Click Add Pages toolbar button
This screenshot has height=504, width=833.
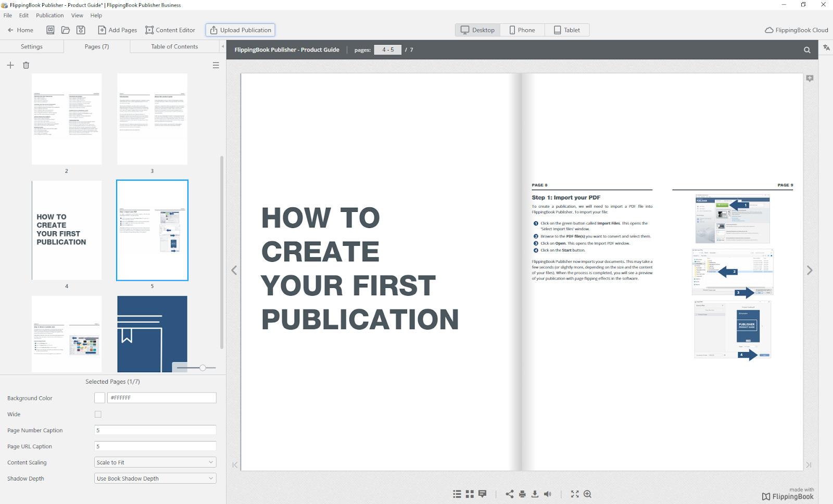tap(118, 30)
